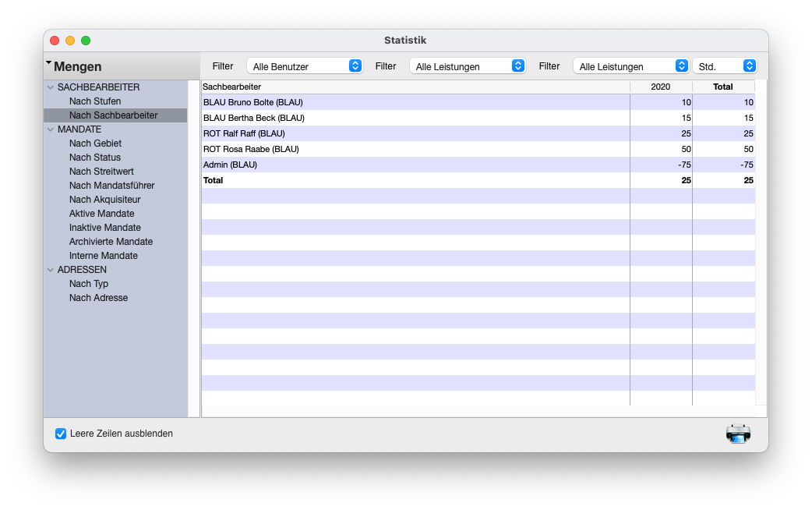Image resolution: width=812 pixels, height=510 pixels.
Task: Select row ROT Rosa Raabe (BLAU)
Action: 478,149
